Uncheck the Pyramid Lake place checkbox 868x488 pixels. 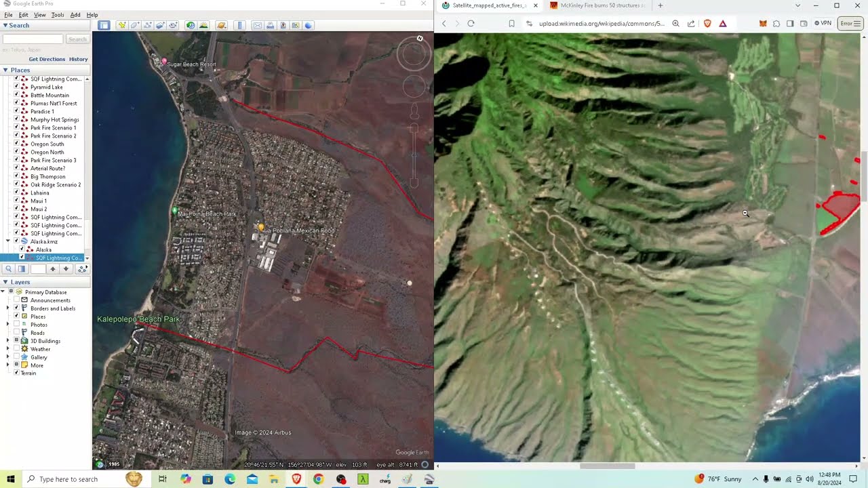point(17,87)
